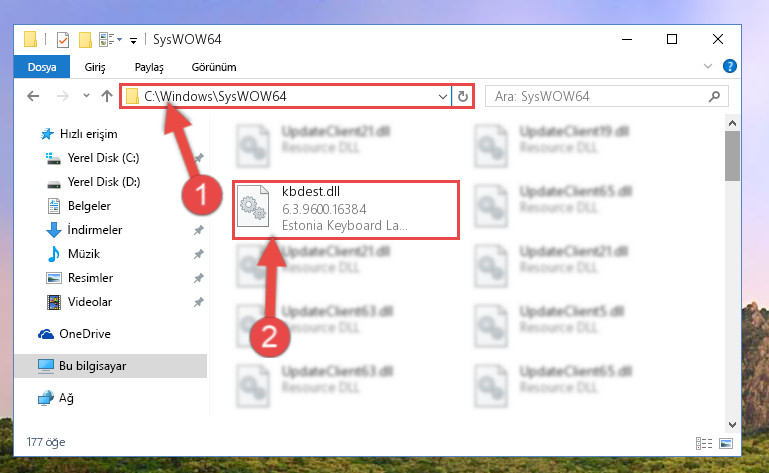Screen dimensions: 769x473
Task: Click the New folder quick access icon
Action: [x=85, y=40]
